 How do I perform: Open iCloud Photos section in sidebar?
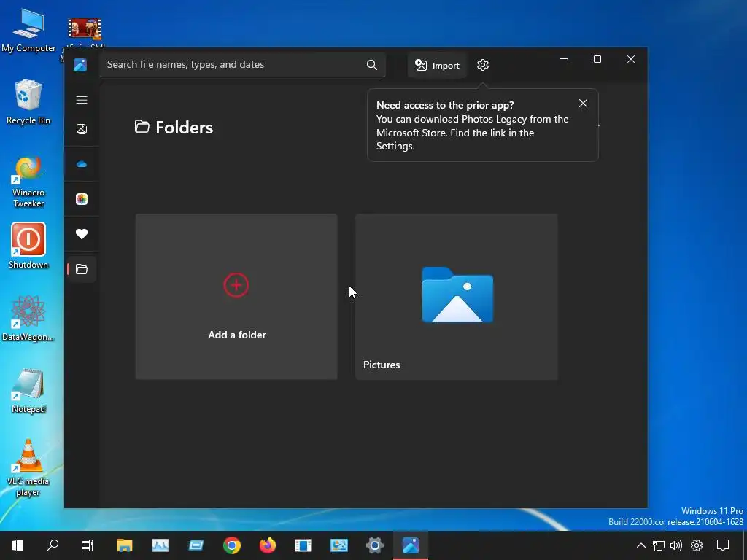pos(82,199)
